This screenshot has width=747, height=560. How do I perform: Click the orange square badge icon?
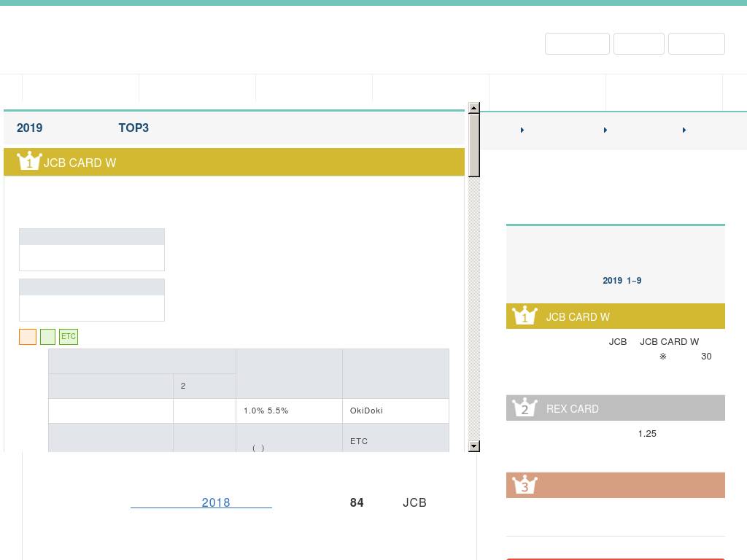click(28, 337)
